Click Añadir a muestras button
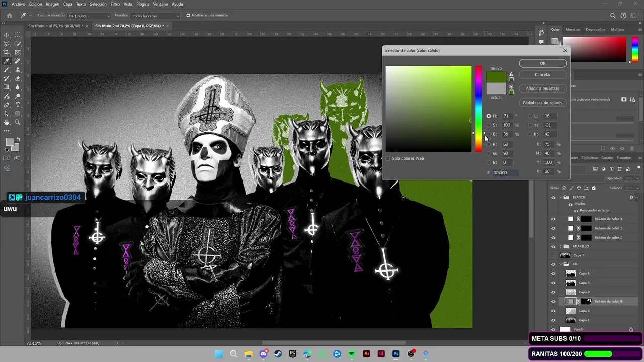 click(x=542, y=88)
